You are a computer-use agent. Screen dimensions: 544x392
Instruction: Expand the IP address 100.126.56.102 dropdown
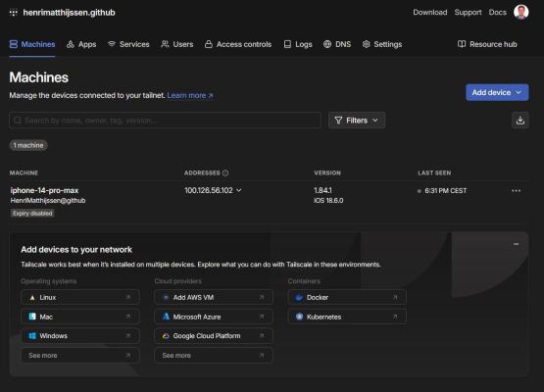point(239,190)
